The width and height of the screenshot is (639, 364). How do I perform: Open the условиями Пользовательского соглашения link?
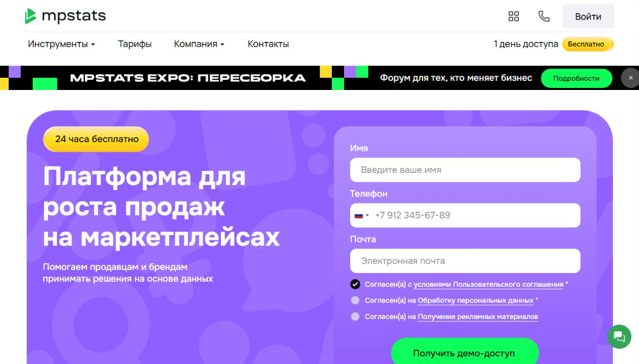488,285
